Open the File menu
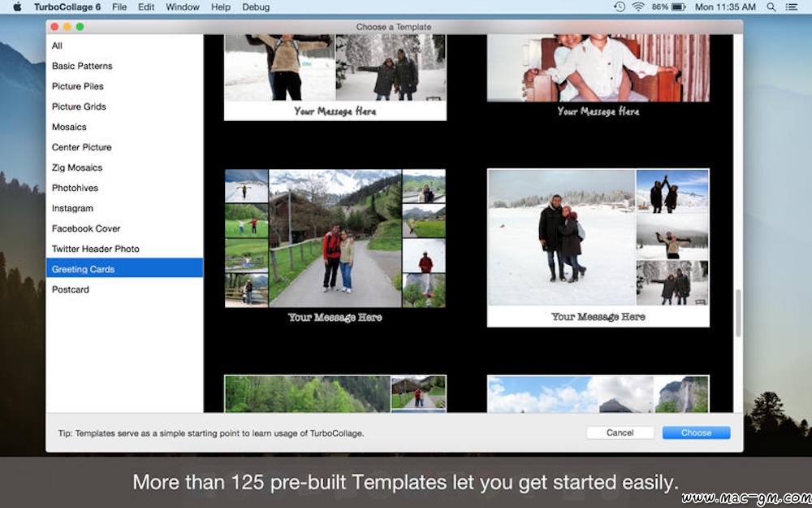 (119, 7)
